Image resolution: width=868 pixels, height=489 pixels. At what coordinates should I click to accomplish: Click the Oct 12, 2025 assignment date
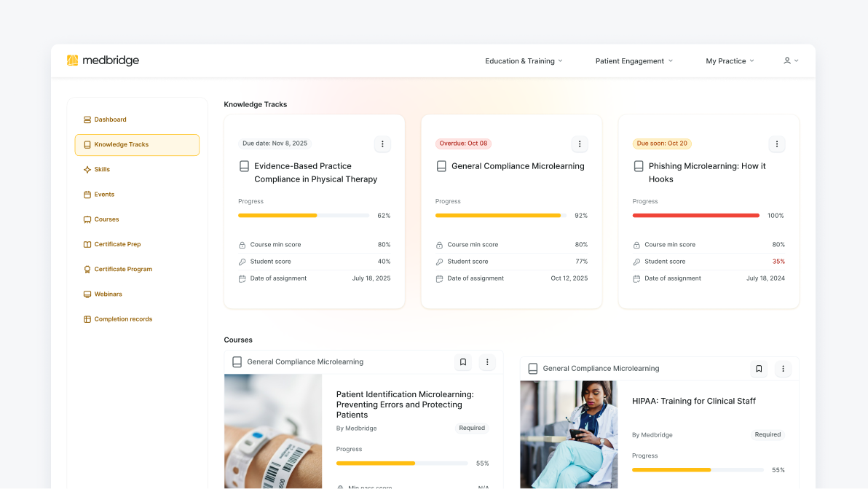[x=569, y=278]
